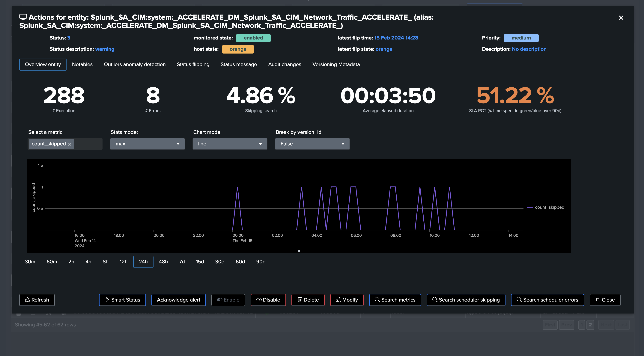The height and width of the screenshot is (356, 644).
Task: Click the 288 Execution count value
Action: pyautogui.click(x=64, y=95)
